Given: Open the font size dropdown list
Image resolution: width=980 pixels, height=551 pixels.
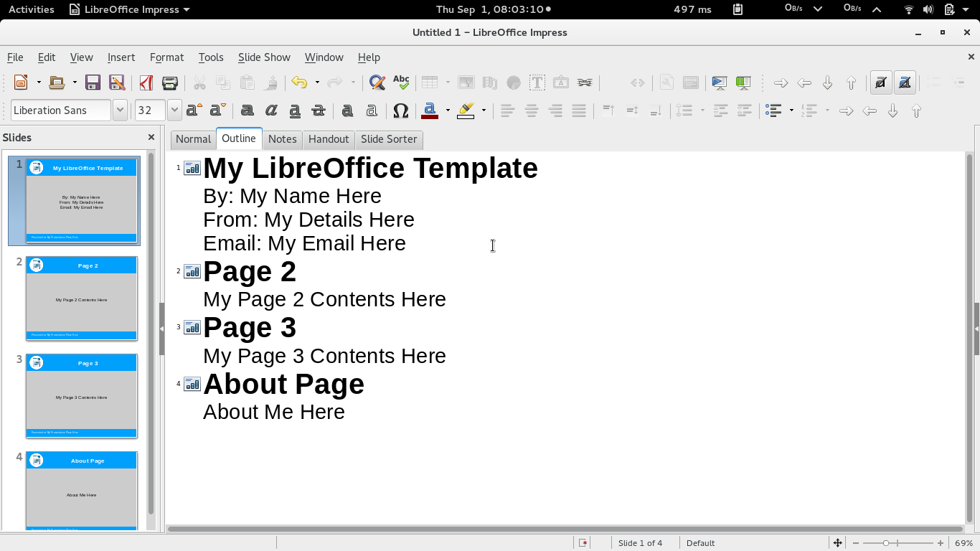Looking at the screenshot, I should [x=174, y=110].
